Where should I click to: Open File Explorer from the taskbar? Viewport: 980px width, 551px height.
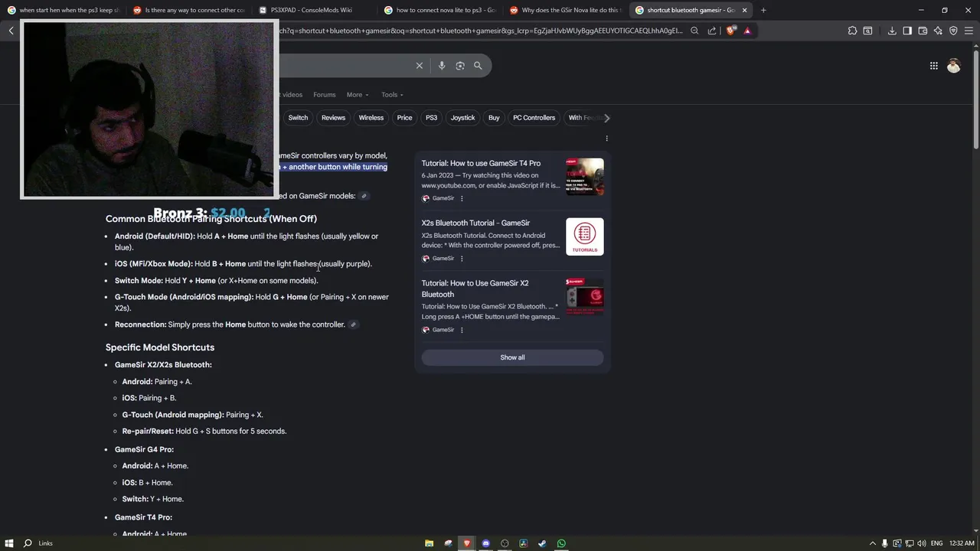coord(429,543)
